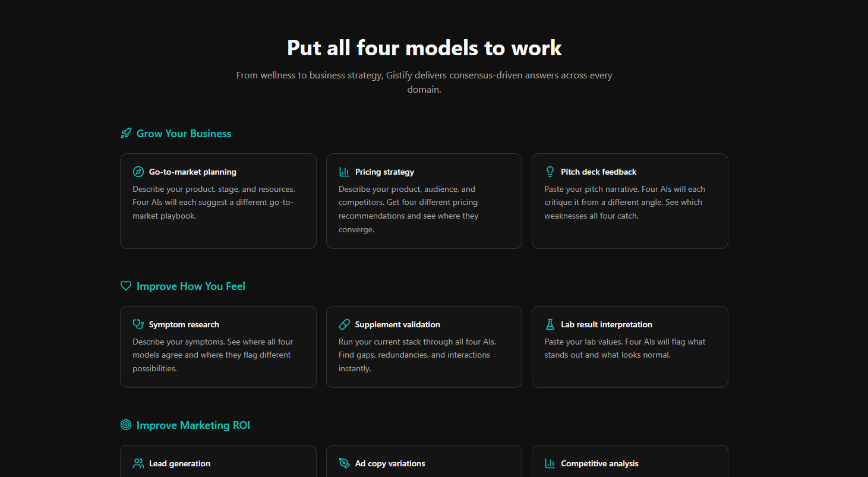Click the lightbulb icon on Pitch deck feedback
The image size is (868, 477).
point(550,172)
